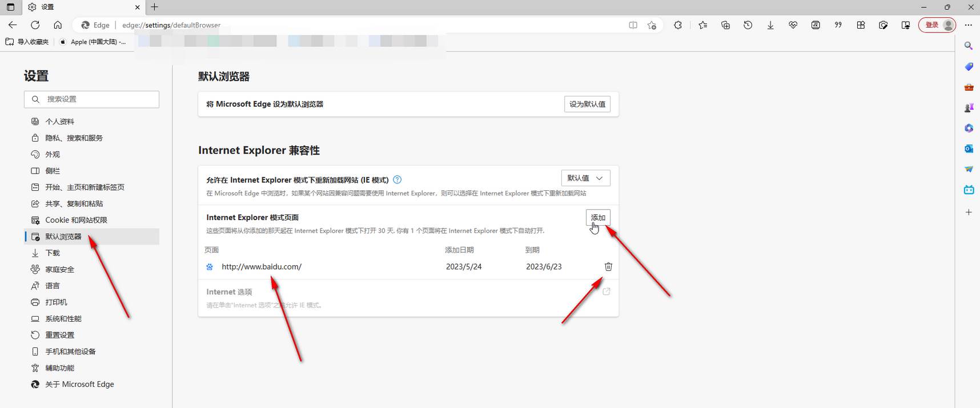Open the tab actions menu icon
980x408 pixels.
pos(10,7)
